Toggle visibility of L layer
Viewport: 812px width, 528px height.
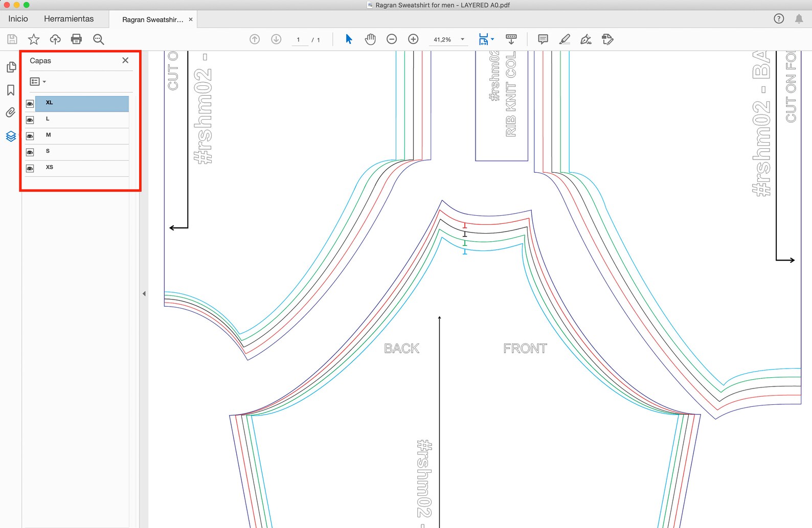coord(30,120)
